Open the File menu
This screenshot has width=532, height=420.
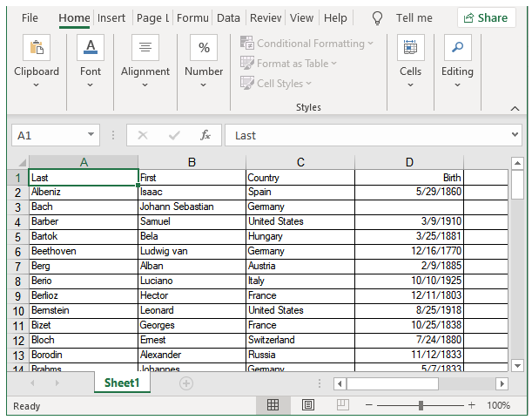(30, 17)
